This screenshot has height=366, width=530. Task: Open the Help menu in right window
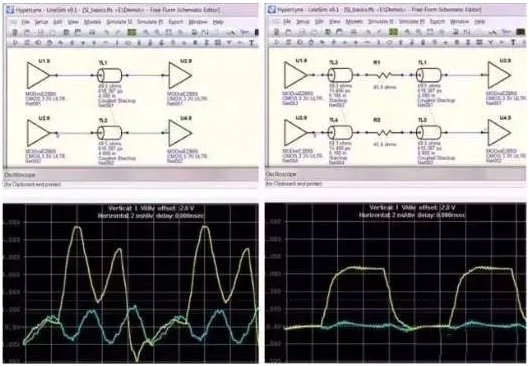click(480, 22)
